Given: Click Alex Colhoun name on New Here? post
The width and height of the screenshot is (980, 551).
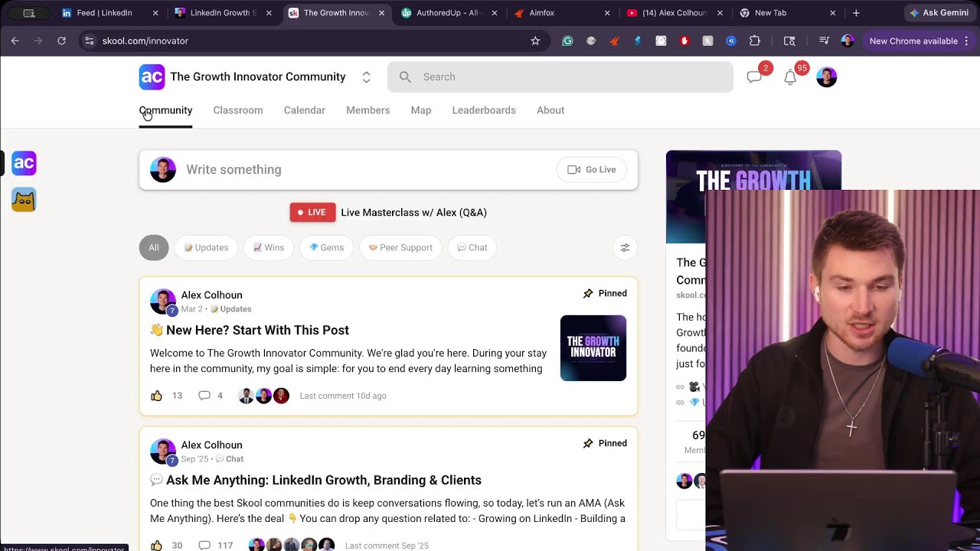Looking at the screenshot, I should [x=211, y=295].
